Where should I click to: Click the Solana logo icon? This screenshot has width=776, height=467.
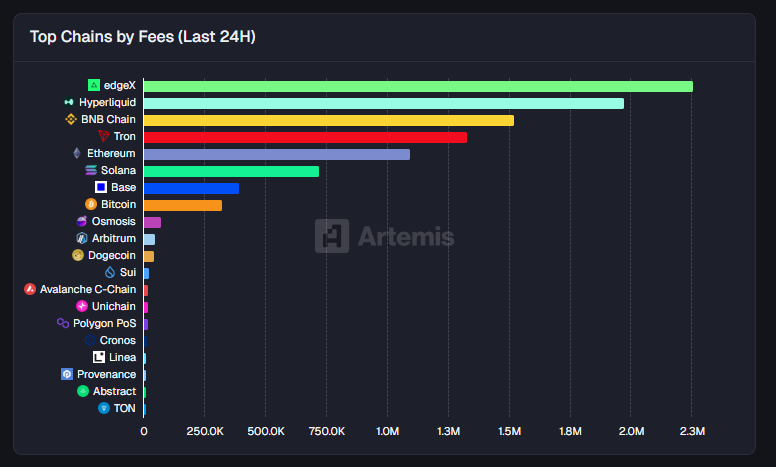[x=91, y=171]
